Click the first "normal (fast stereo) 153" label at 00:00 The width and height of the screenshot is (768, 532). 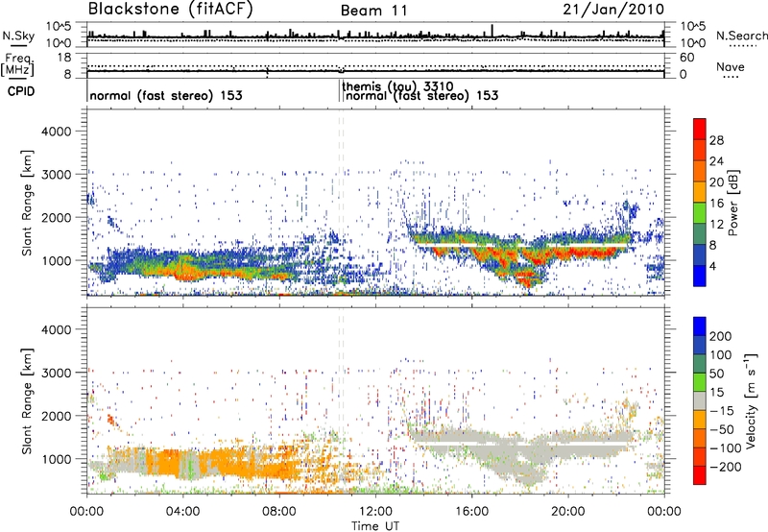(x=166, y=95)
